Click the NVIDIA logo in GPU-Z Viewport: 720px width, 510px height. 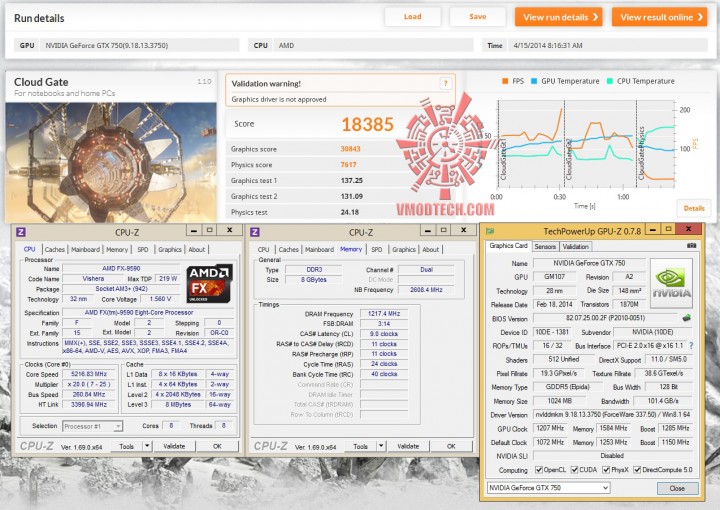pyautogui.click(x=671, y=283)
